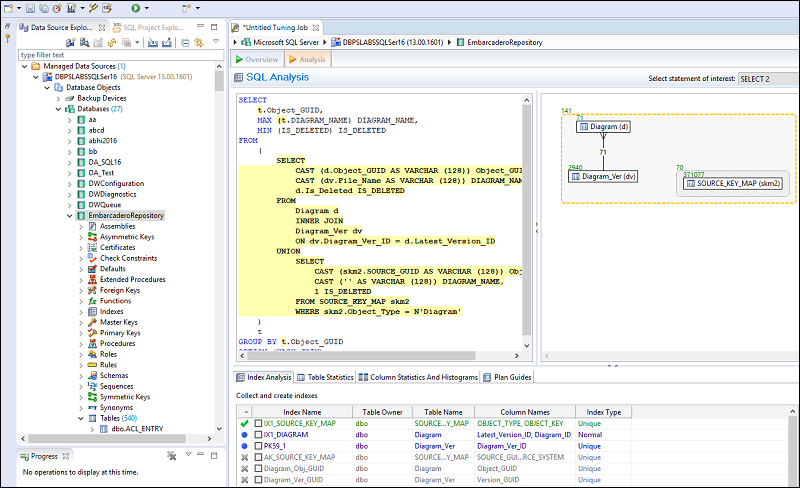Click the search data source icon in explorer toolbar
Screen dimensions: 800x488
[x=85, y=42]
